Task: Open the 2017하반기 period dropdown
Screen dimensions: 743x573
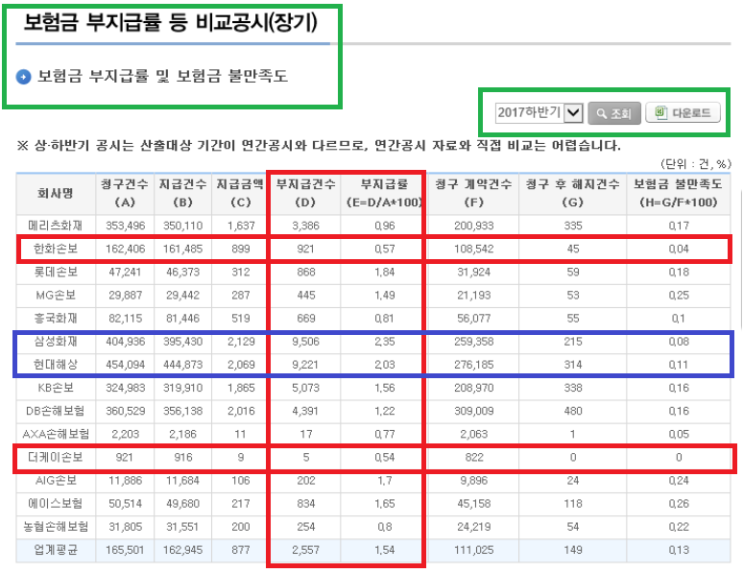Action: [539, 113]
